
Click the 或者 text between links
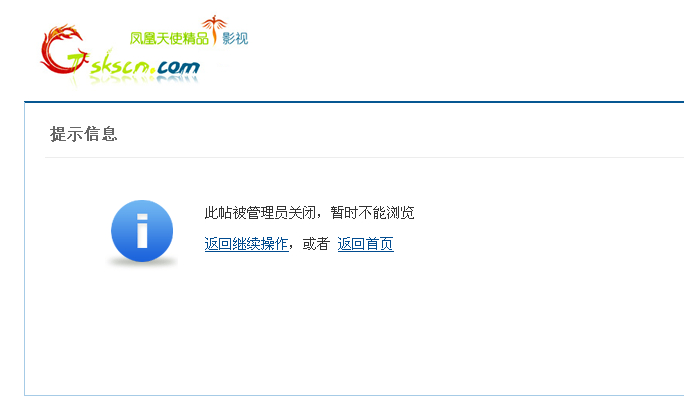pos(316,244)
